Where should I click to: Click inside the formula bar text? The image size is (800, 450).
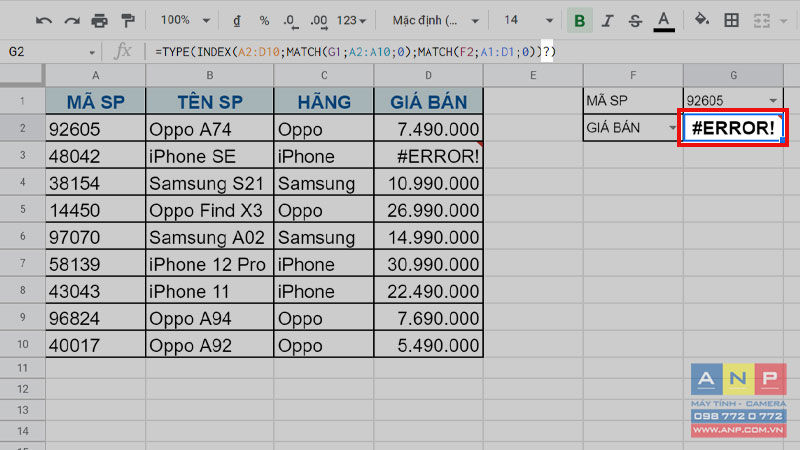click(x=355, y=52)
